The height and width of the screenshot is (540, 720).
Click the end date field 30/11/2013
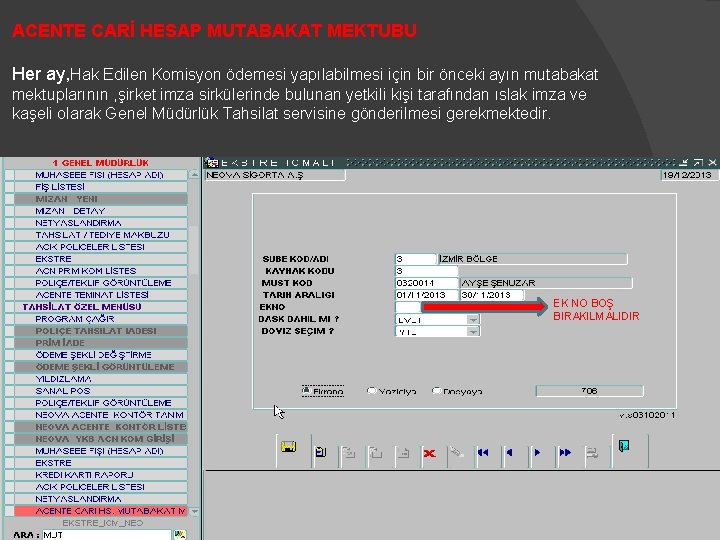tap(491, 295)
